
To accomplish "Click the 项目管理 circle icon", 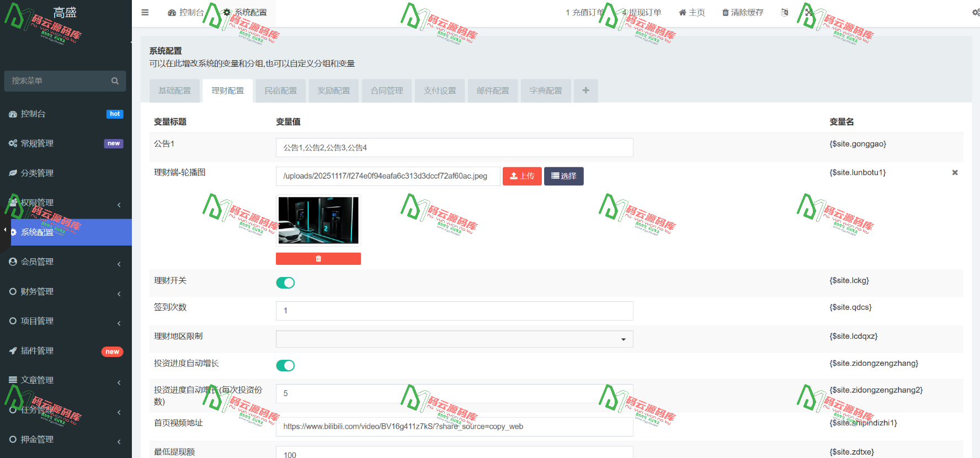I will click(x=13, y=321).
